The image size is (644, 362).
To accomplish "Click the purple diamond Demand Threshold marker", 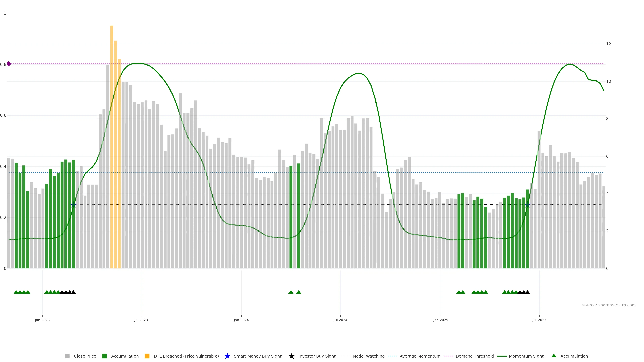I will point(9,64).
